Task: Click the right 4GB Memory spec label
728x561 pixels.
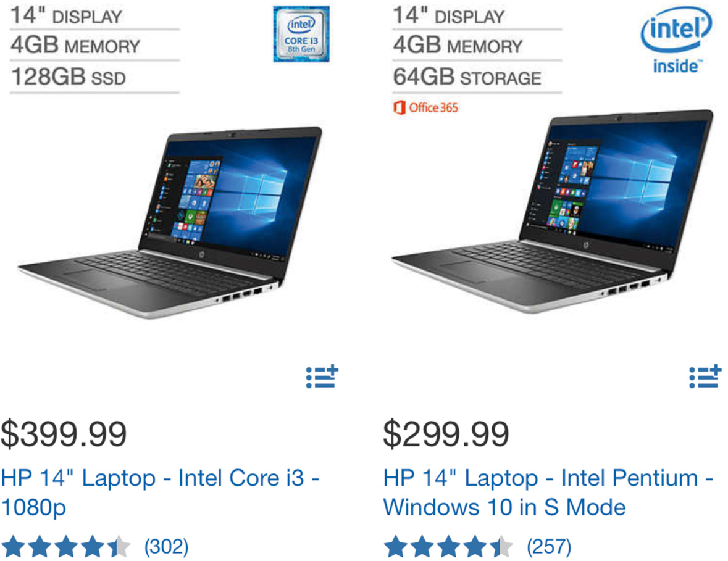Action: [458, 46]
